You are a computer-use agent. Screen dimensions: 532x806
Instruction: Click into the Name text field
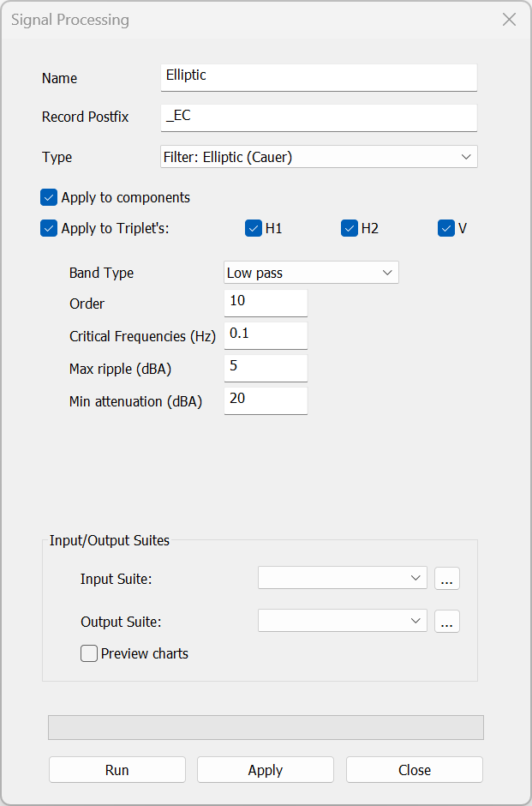click(x=319, y=76)
